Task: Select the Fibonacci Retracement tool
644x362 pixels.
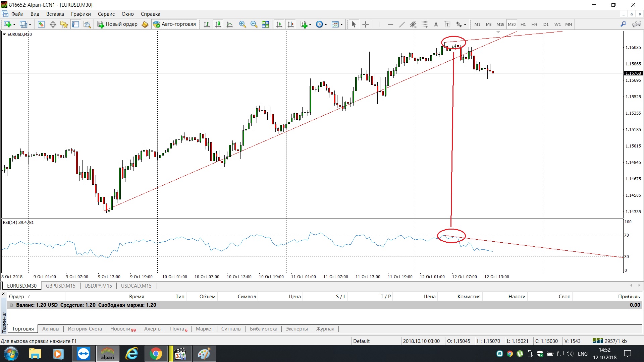Action: 425,24
